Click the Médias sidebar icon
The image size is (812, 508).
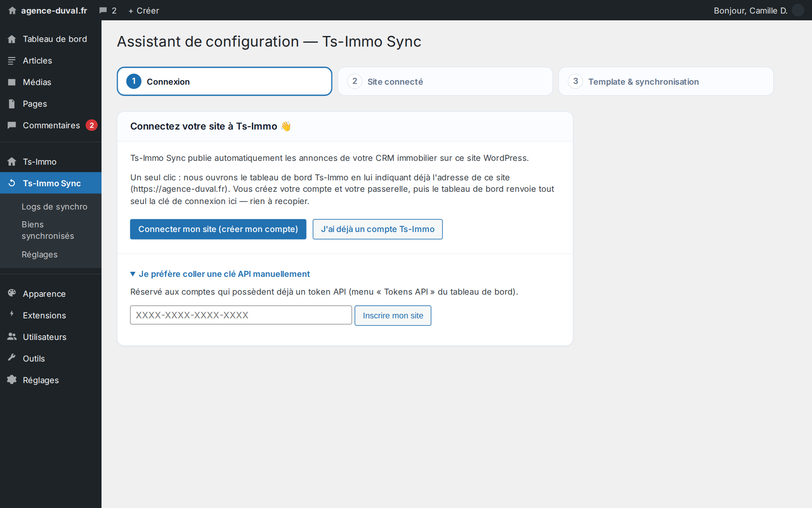12,82
